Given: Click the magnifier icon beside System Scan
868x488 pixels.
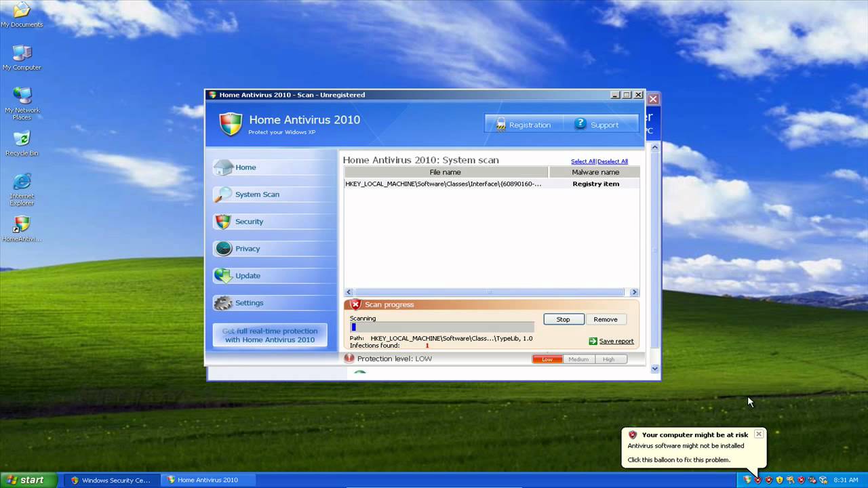Looking at the screenshot, I should point(223,195).
